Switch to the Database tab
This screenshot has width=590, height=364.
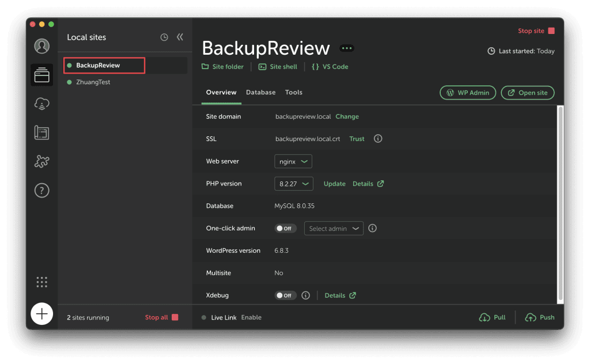coord(260,93)
